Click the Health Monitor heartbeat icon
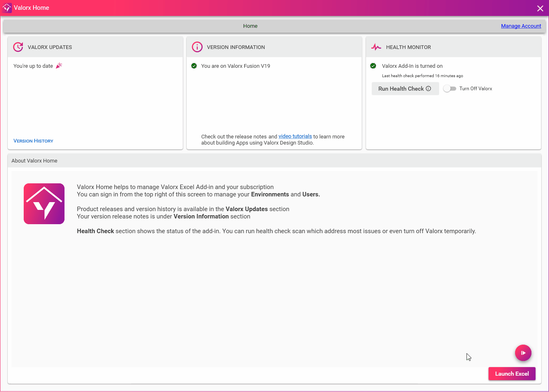Viewport: 549px width, 392px height. click(x=376, y=47)
